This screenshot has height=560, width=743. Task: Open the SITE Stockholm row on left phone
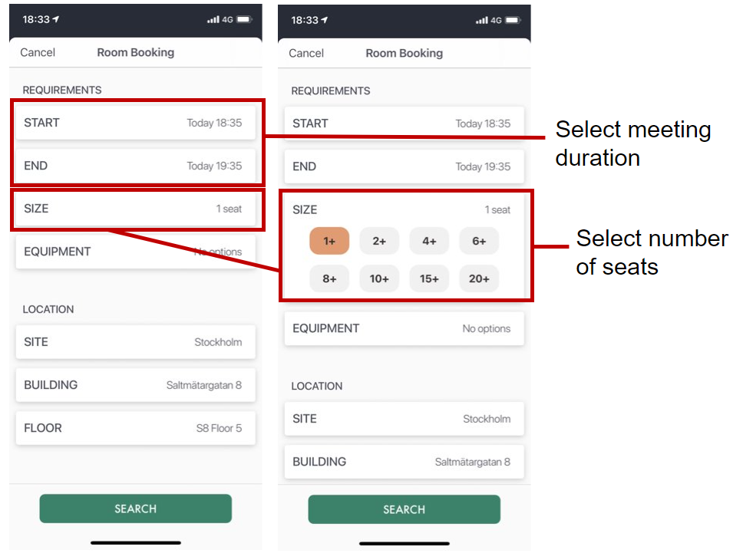(136, 342)
